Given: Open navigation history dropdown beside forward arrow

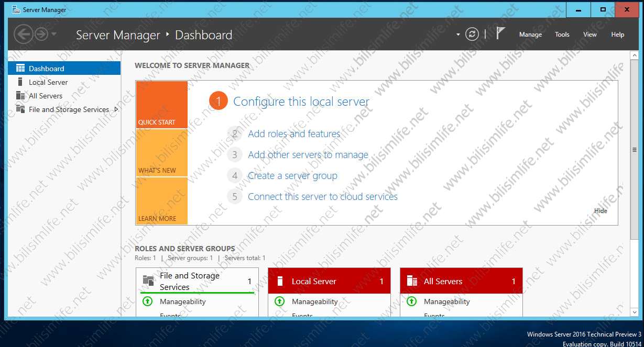Looking at the screenshot, I should pyautogui.click(x=54, y=35).
